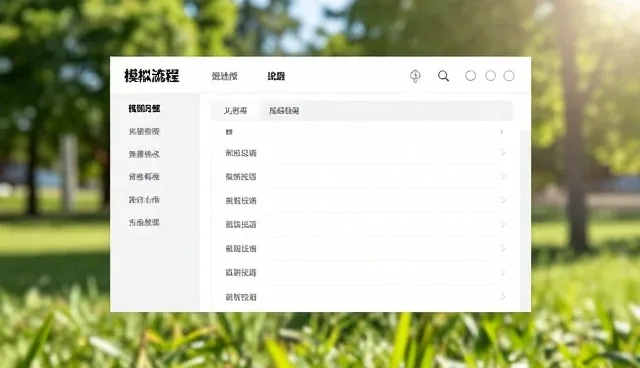Switch to the second content tab
Viewport: 640px width, 368px height.
pyautogui.click(x=284, y=111)
